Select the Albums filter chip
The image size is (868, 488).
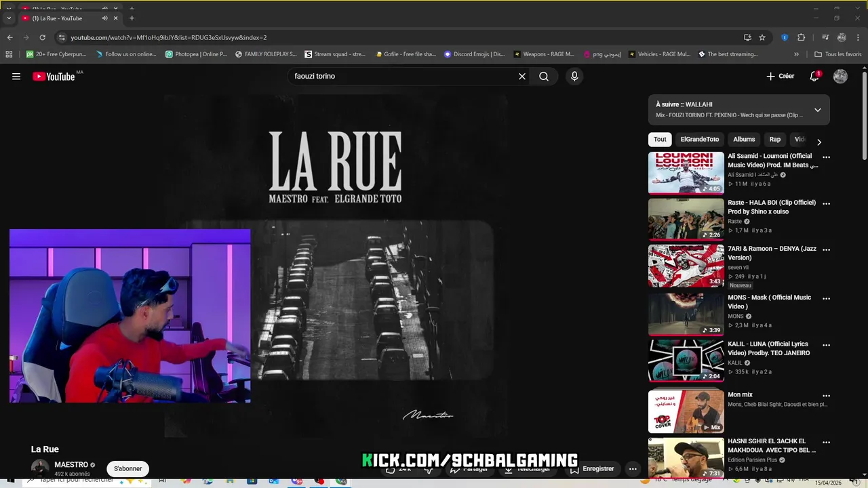[x=744, y=140]
